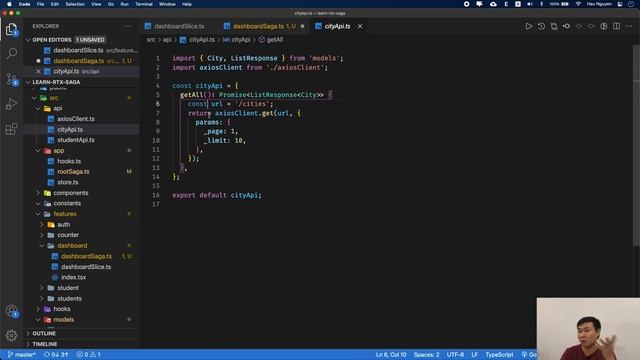Screen dimensions: 640x360
Task: Collapse the app folder
Action: click(38, 151)
